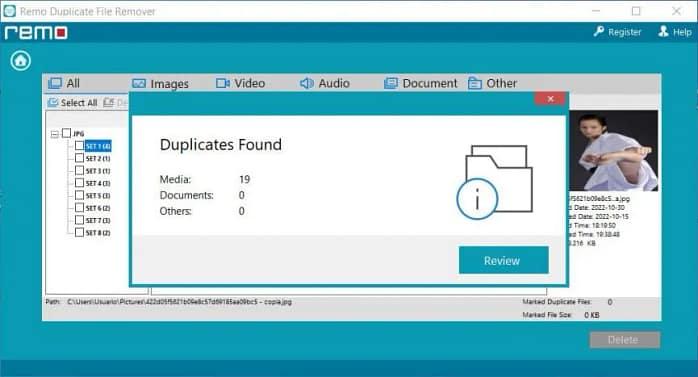Screen dimensions: 698x377
Task: Check the SET 8 checkbox
Action: (79, 232)
